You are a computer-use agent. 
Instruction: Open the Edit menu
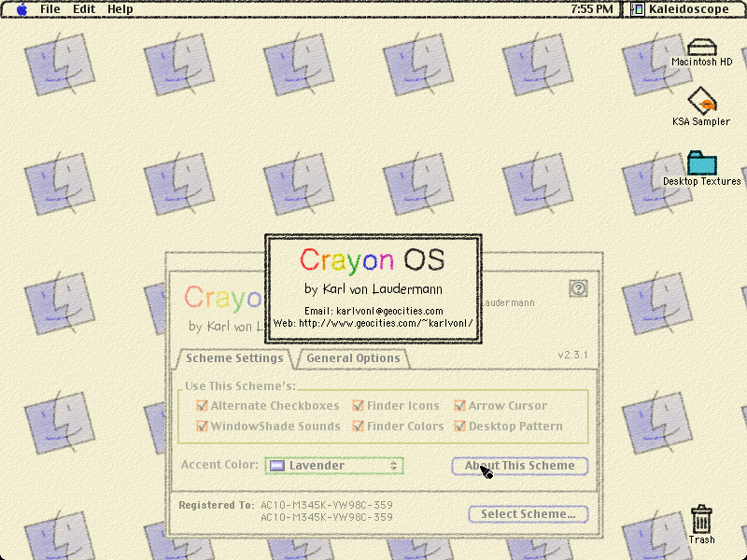pos(84,9)
